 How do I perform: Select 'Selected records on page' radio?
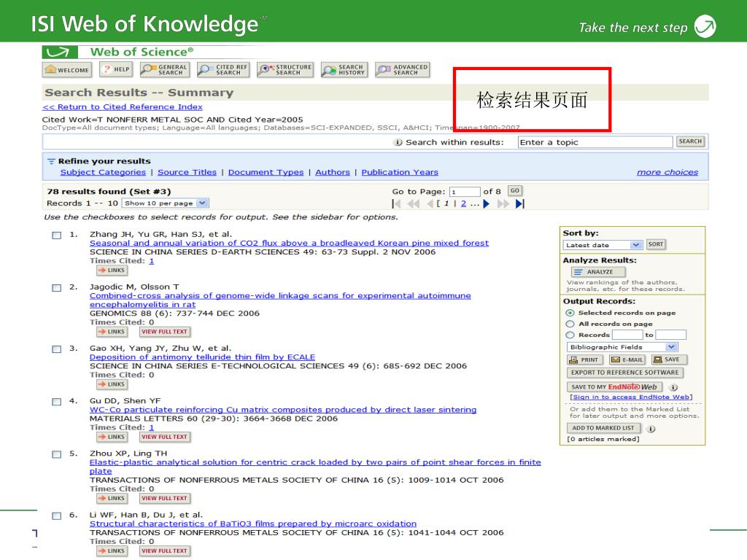click(x=570, y=313)
